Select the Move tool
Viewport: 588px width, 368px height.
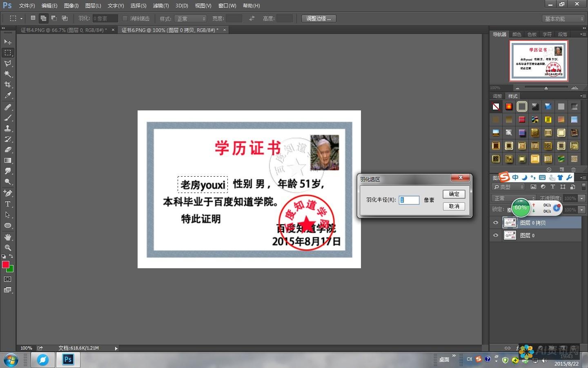(8, 42)
